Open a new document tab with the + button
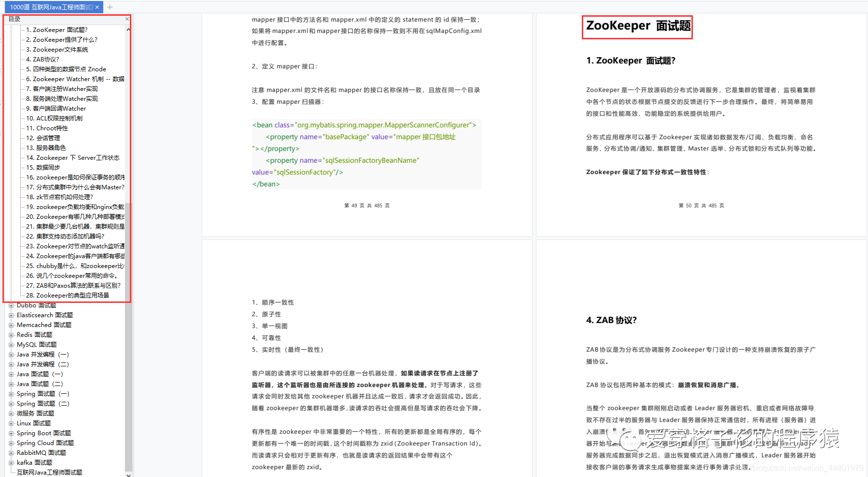The height and width of the screenshot is (477, 868). [109, 7]
